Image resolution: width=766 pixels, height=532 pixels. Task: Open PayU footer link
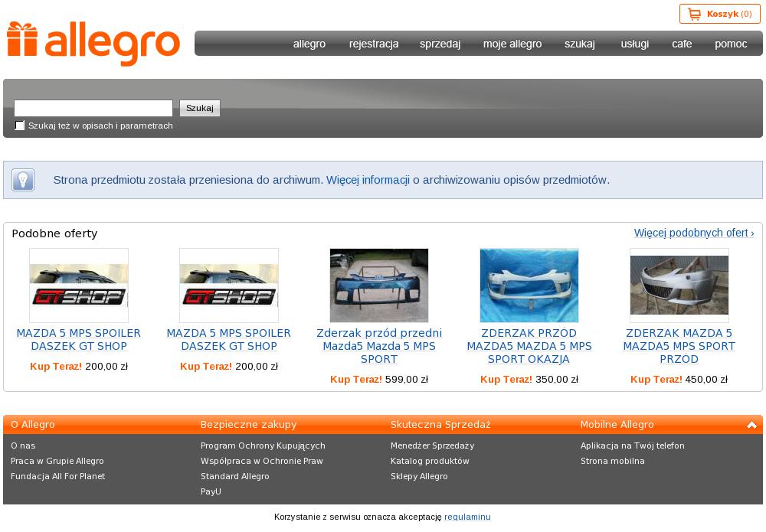[x=211, y=491]
